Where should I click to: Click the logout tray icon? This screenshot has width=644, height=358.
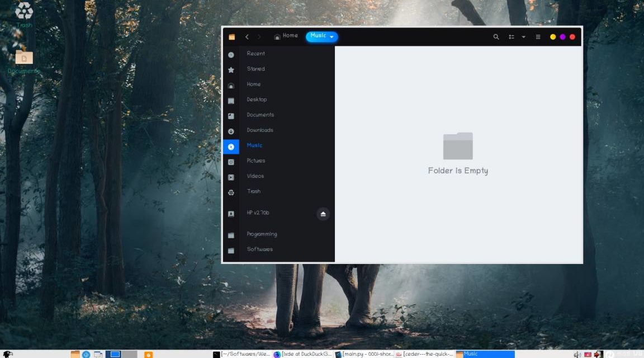598,354
